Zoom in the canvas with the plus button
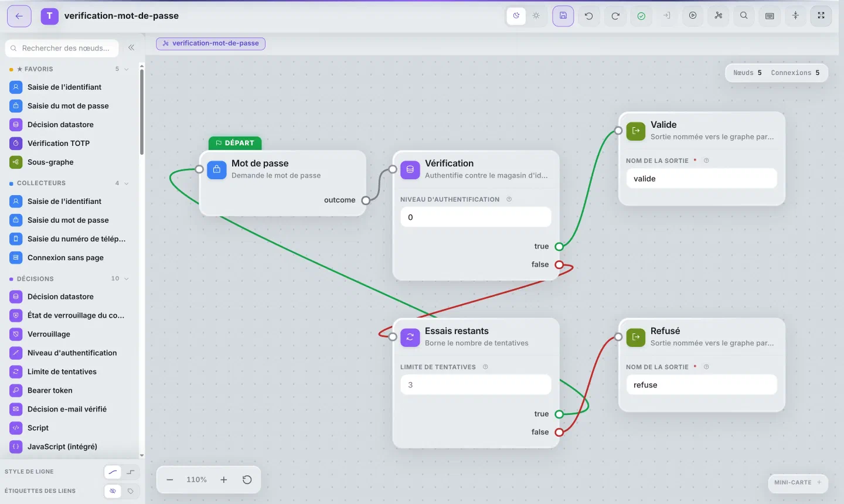 tap(224, 479)
